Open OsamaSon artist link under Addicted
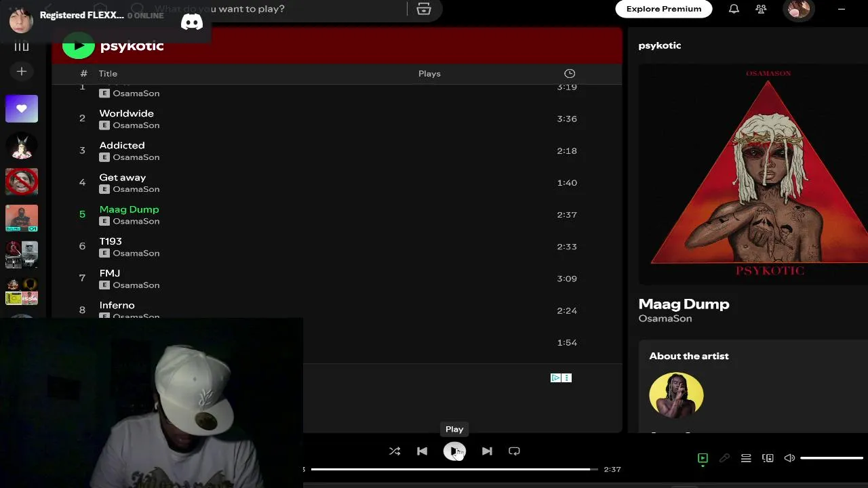This screenshot has width=868, height=488. (x=136, y=157)
